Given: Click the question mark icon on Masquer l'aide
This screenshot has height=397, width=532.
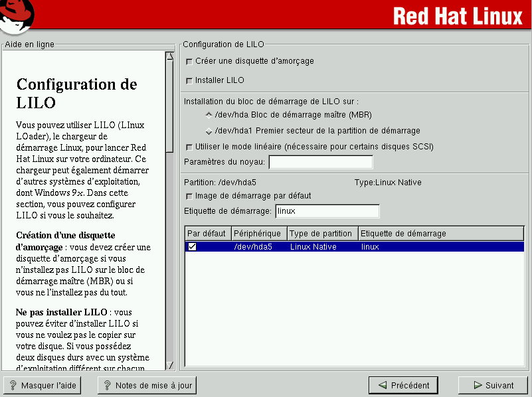Looking at the screenshot, I should tap(12, 385).
